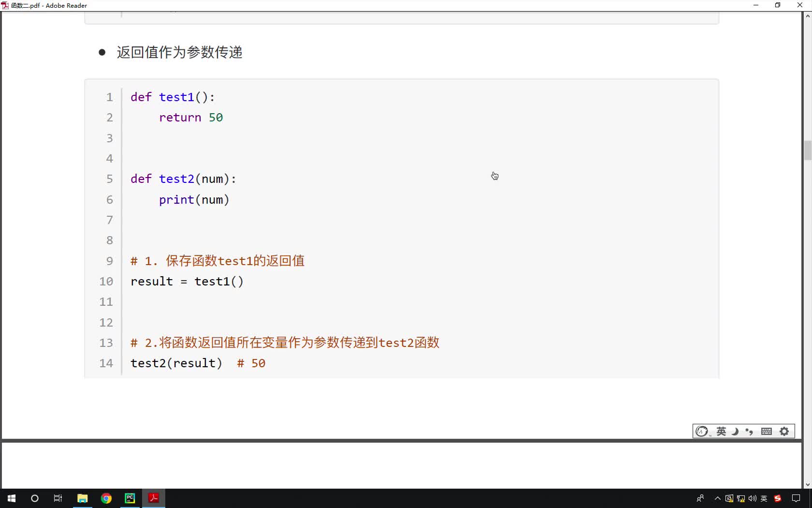Click the IME floating bar logo icon

[702, 432]
